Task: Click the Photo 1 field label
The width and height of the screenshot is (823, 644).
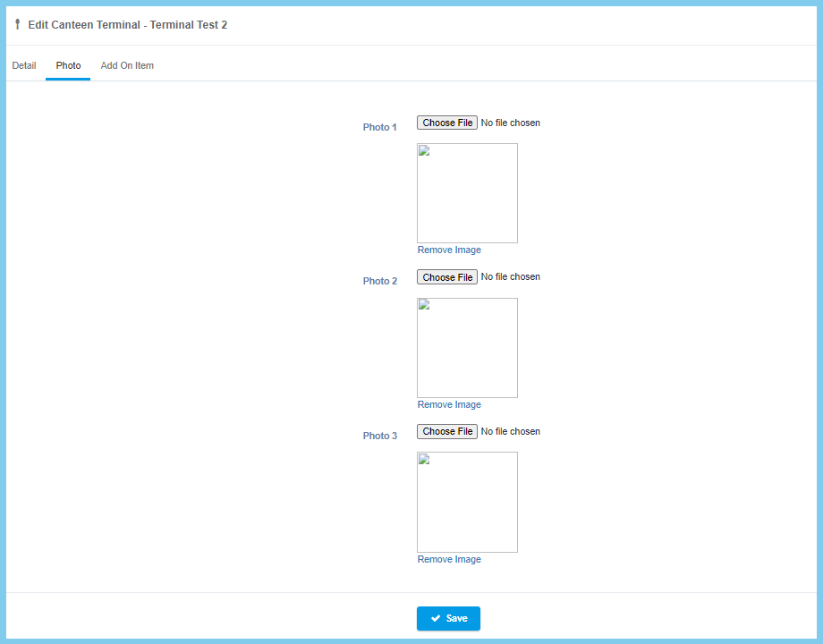Action: [x=379, y=127]
